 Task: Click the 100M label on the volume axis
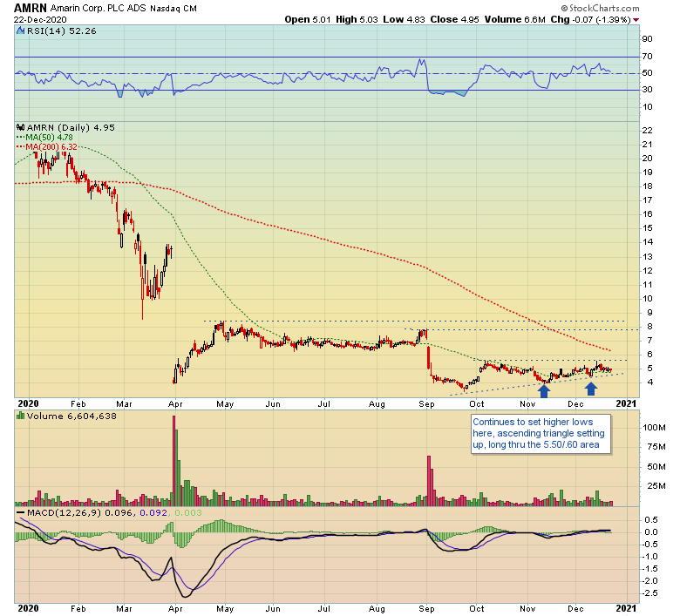pos(654,428)
